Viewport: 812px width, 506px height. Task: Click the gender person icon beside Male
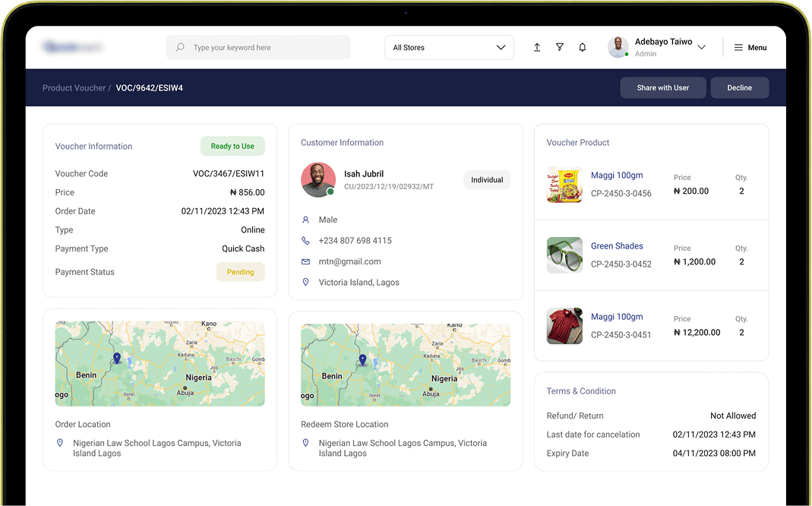click(x=305, y=220)
